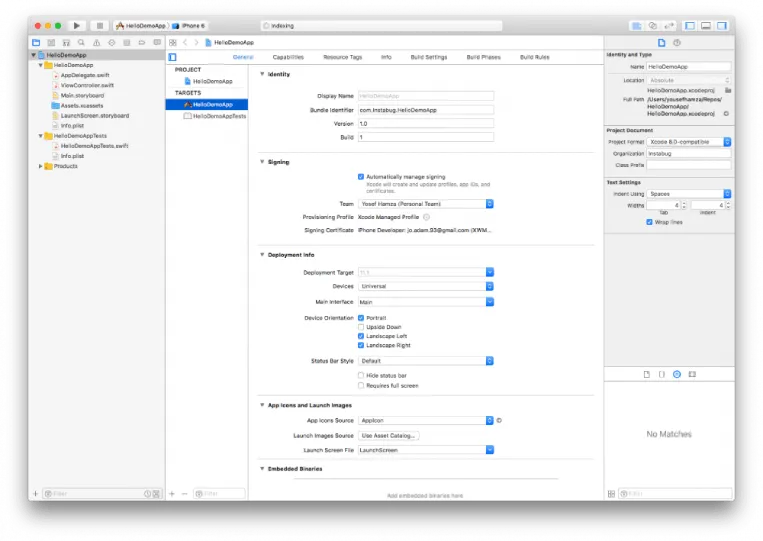Switch to the Resource Tags tab

(343, 57)
